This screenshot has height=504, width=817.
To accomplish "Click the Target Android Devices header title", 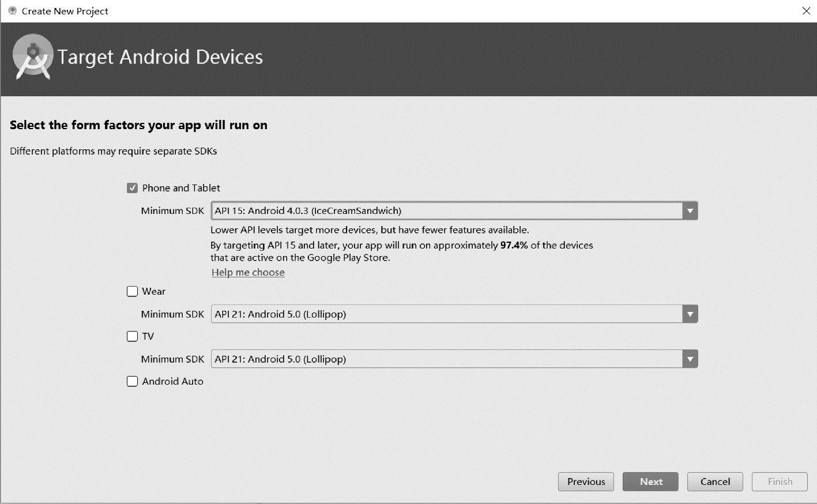I will pos(160,57).
